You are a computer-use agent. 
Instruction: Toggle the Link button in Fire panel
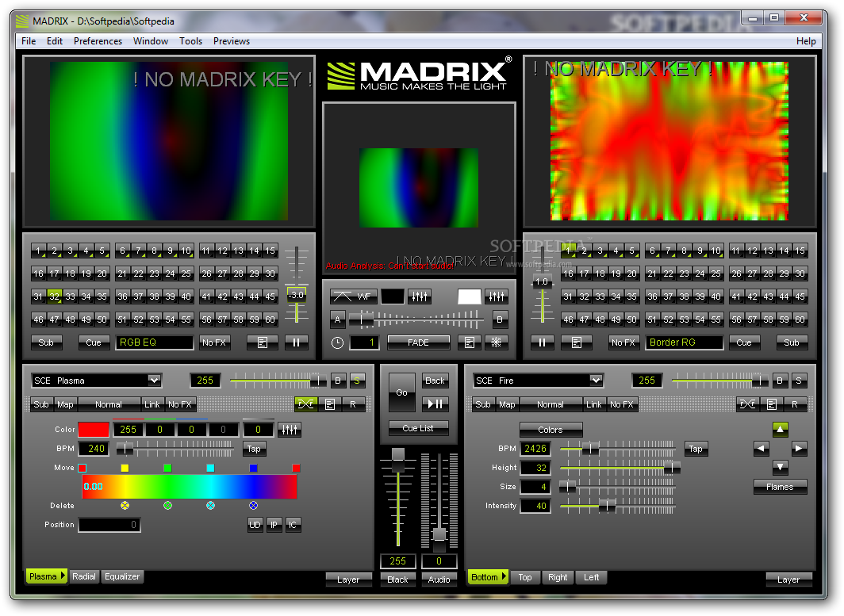point(594,404)
